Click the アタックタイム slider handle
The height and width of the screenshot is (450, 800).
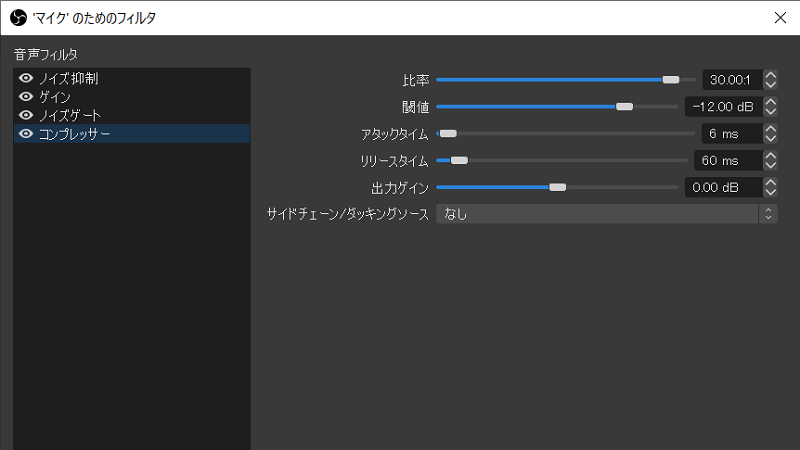pyautogui.click(x=448, y=134)
